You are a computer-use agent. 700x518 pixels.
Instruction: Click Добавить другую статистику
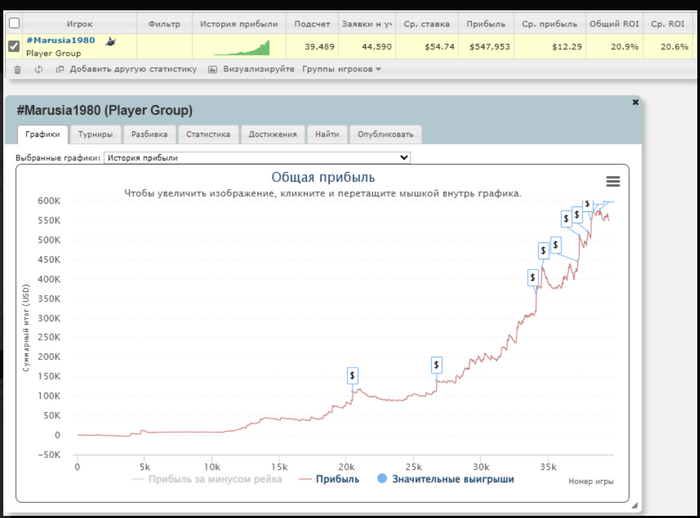click(126, 69)
